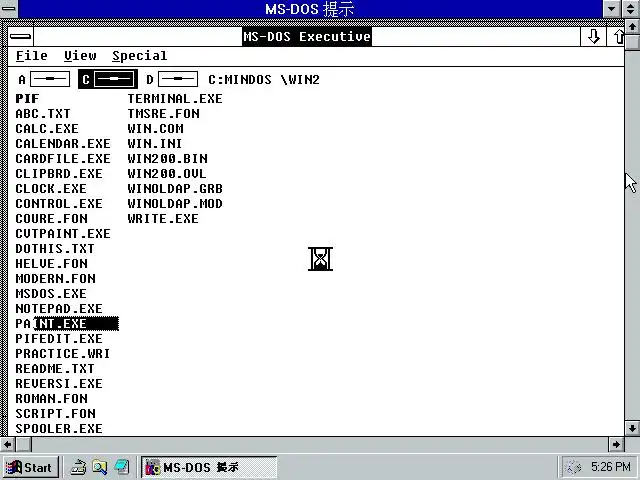Click vertical scrollbar down arrow
Screen dimensions: 640x480
pos(632,428)
